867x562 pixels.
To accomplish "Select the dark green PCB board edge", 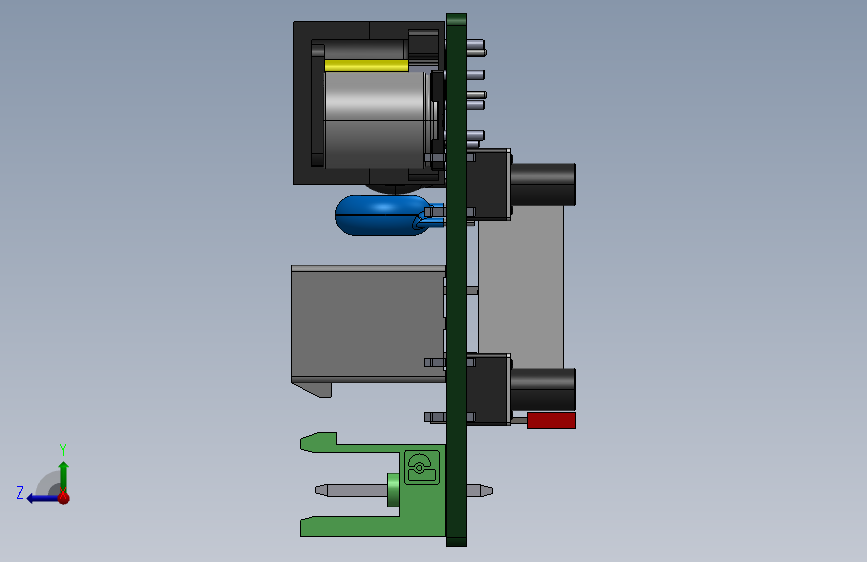I will pyautogui.click(x=456, y=280).
